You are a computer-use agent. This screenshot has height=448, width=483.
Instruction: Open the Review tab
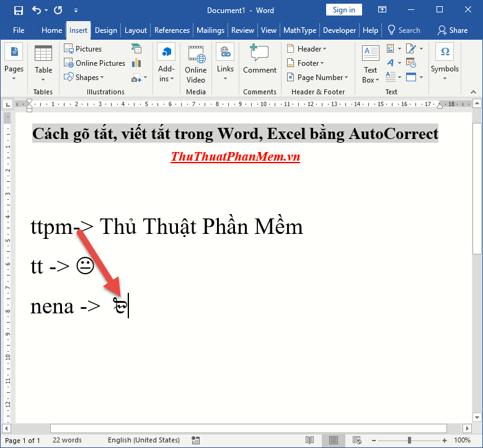(x=242, y=30)
